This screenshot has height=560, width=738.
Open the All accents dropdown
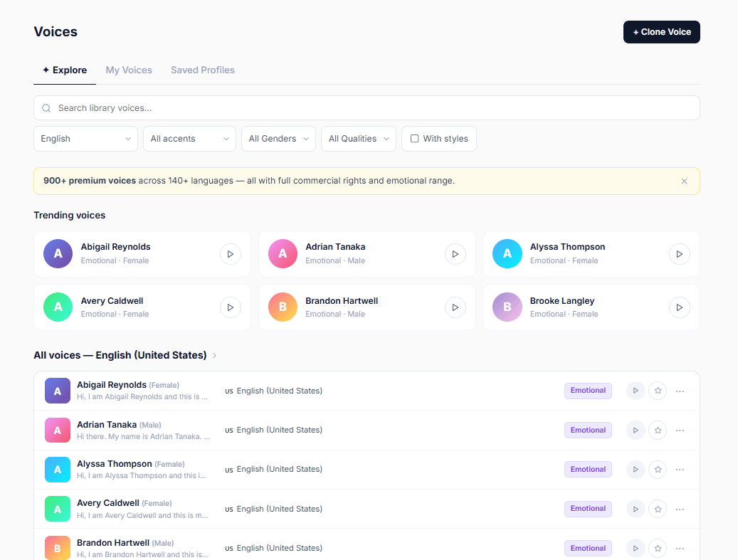(190, 139)
